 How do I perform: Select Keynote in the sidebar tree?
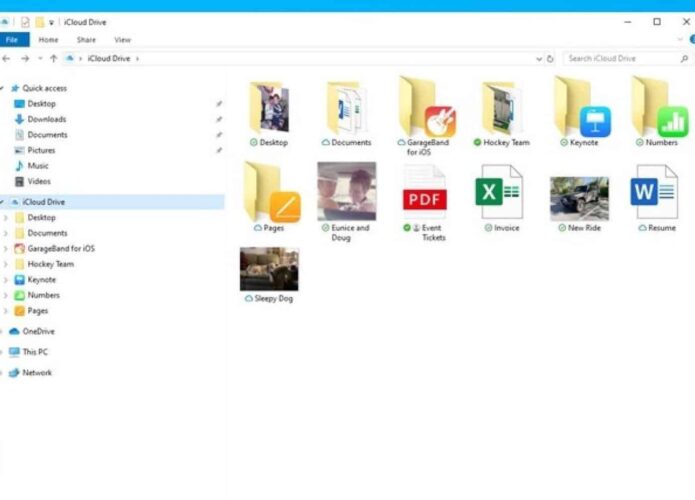[42, 280]
